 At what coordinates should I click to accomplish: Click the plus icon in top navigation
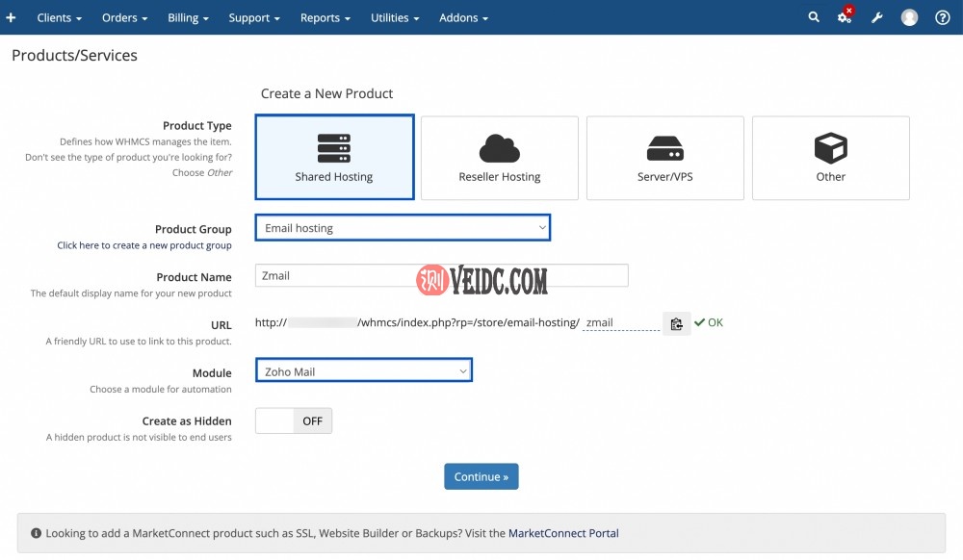tap(12, 17)
